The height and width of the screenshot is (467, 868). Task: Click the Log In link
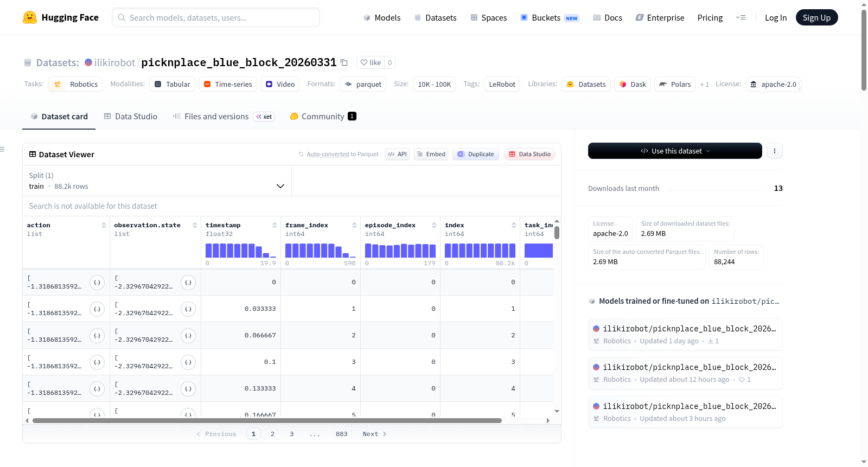(776, 17)
